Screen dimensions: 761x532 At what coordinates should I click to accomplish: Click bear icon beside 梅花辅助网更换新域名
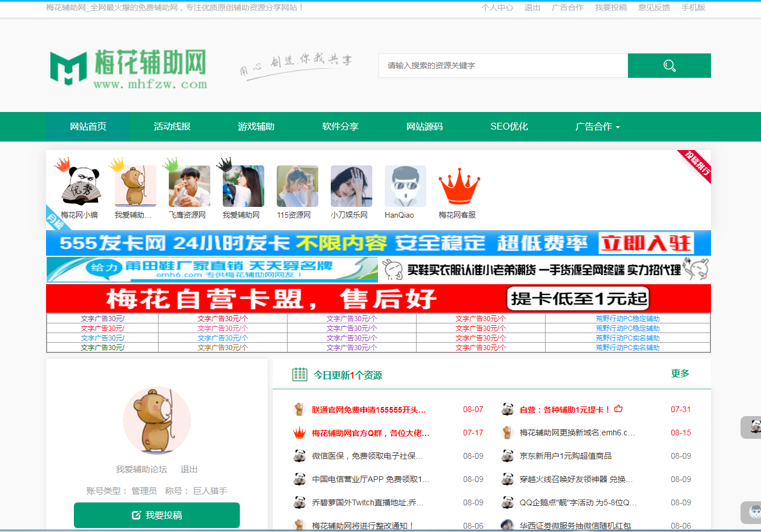(x=508, y=433)
